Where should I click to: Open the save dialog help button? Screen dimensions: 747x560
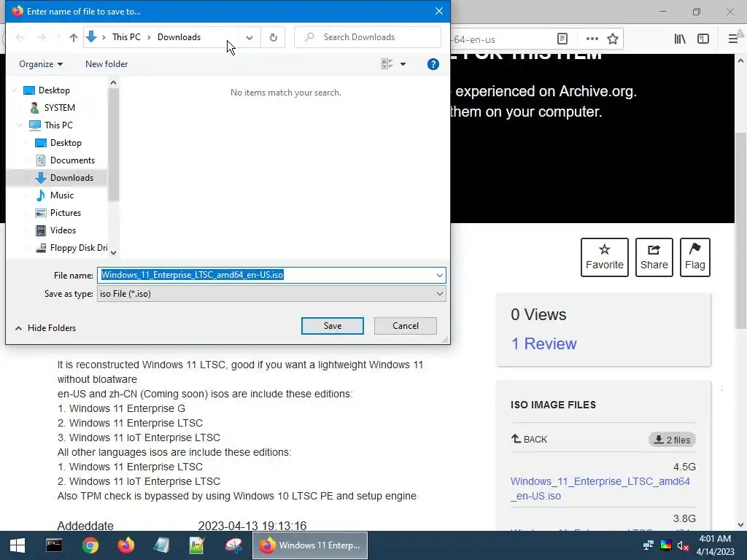(x=433, y=64)
